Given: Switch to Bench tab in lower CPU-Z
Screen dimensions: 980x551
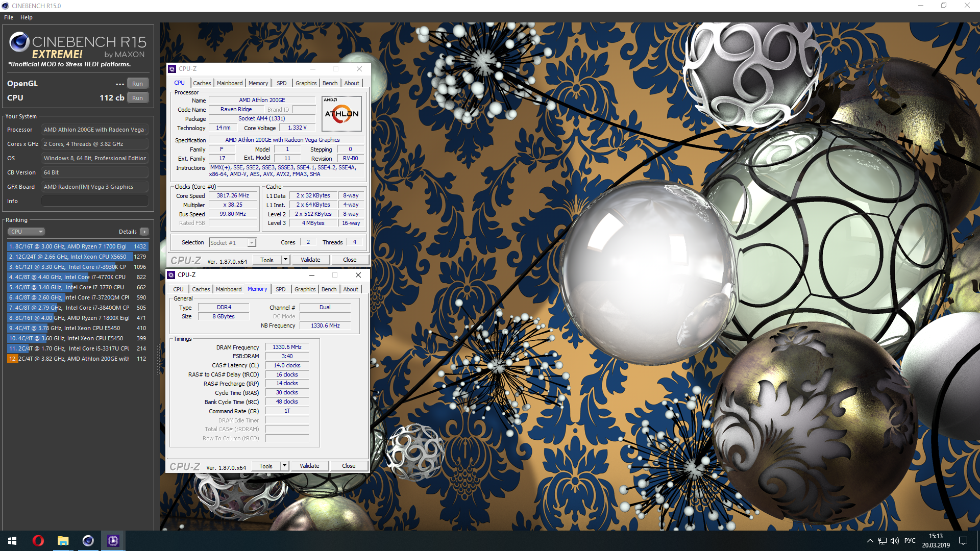Looking at the screenshot, I should pos(329,289).
